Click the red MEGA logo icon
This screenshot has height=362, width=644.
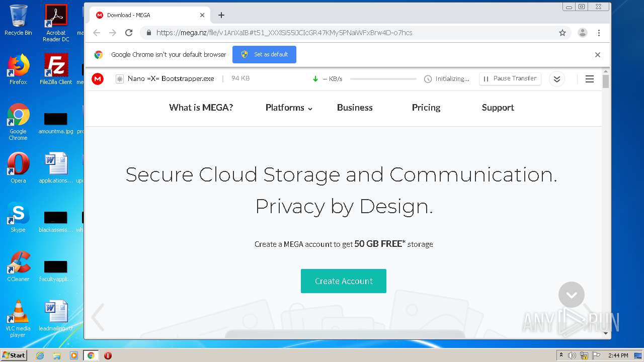98,79
